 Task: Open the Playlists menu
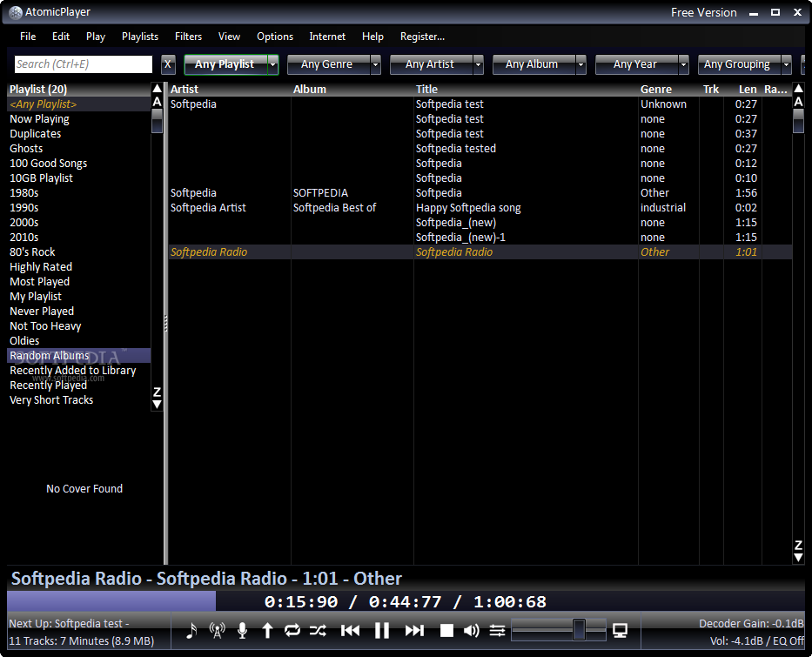tap(140, 37)
